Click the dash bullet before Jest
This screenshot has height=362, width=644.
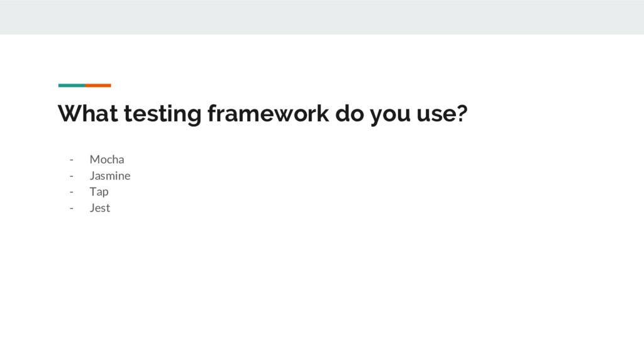72,208
